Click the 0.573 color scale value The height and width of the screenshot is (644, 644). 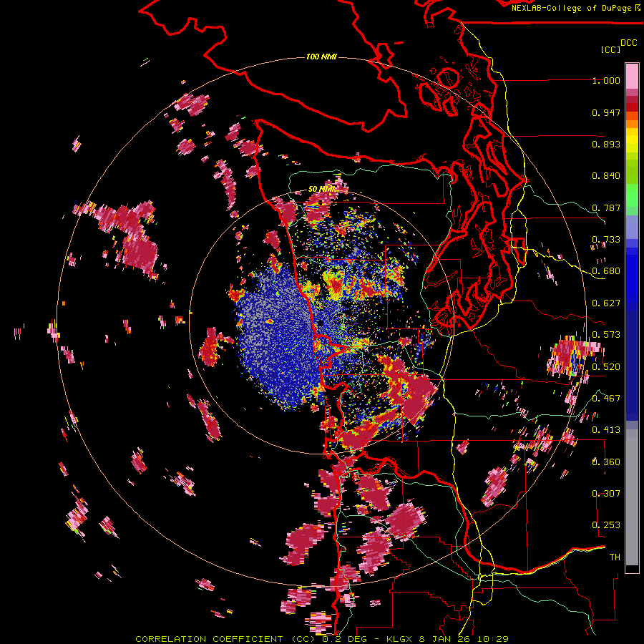pyautogui.click(x=606, y=335)
